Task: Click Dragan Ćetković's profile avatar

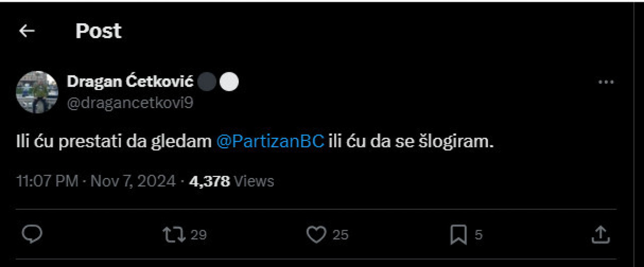Action: coord(37,92)
